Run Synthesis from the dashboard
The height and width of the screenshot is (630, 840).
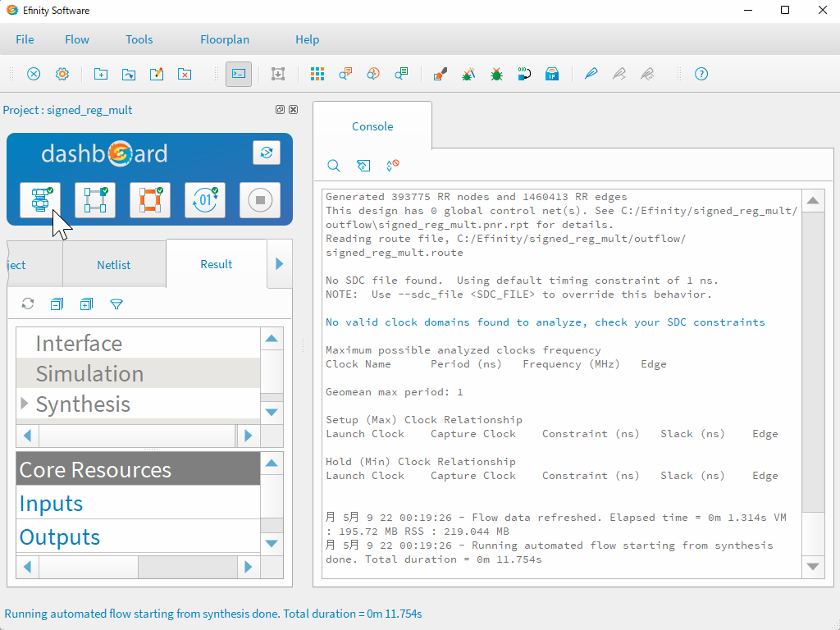tap(40, 200)
